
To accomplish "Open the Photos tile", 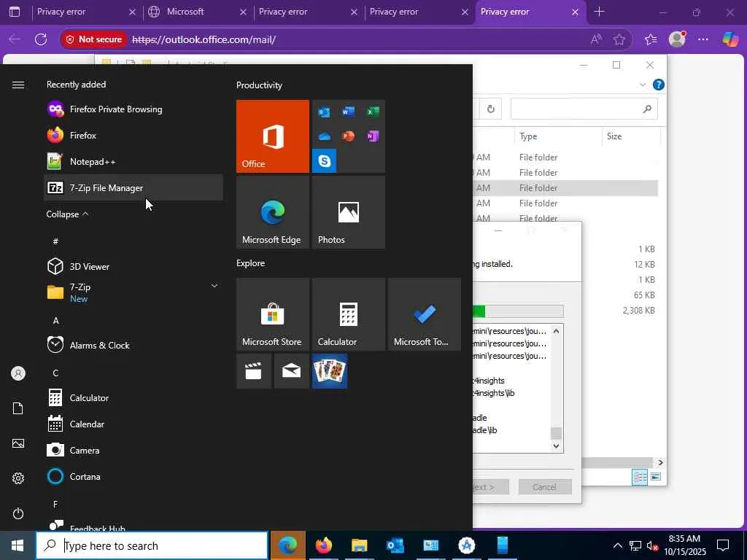I will (348, 212).
